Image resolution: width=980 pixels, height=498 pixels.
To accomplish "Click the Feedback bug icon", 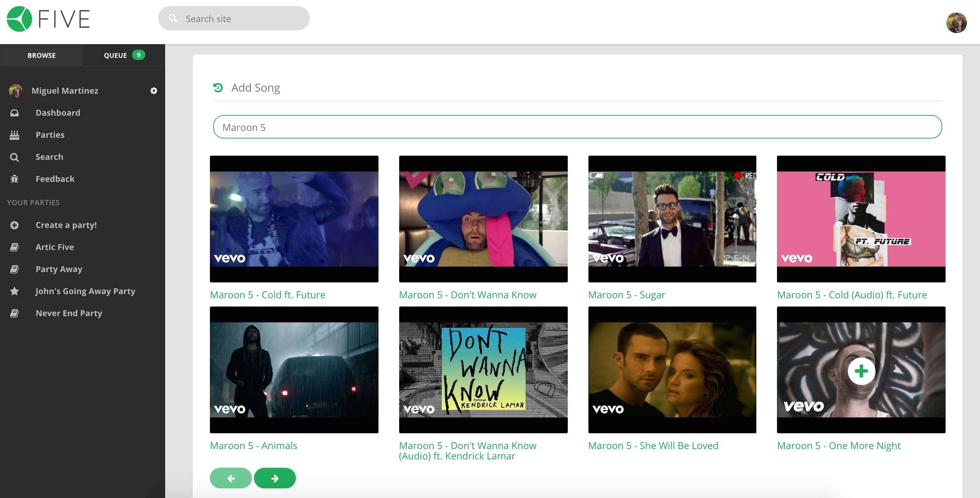I will coord(14,179).
